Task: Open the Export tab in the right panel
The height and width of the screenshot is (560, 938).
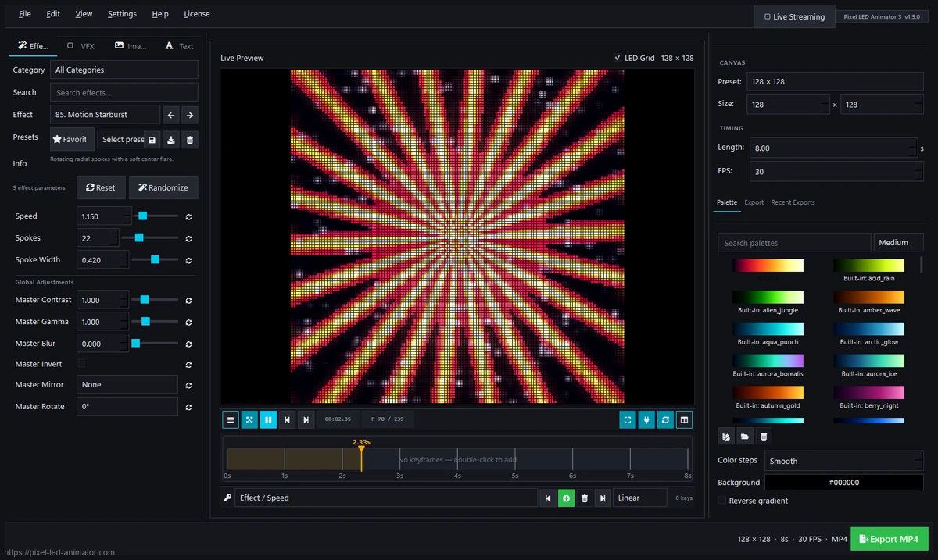Action: tap(754, 202)
